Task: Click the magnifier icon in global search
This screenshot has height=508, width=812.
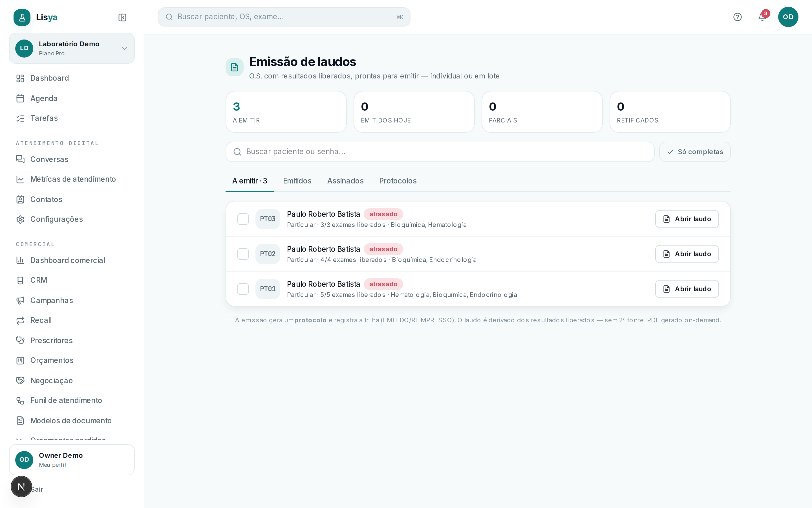Action: point(169,17)
